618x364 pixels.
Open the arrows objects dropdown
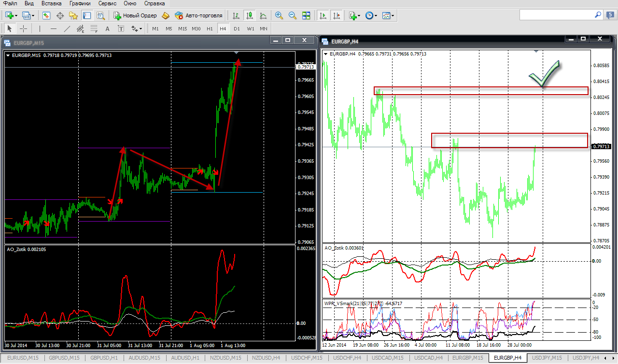[137, 28]
